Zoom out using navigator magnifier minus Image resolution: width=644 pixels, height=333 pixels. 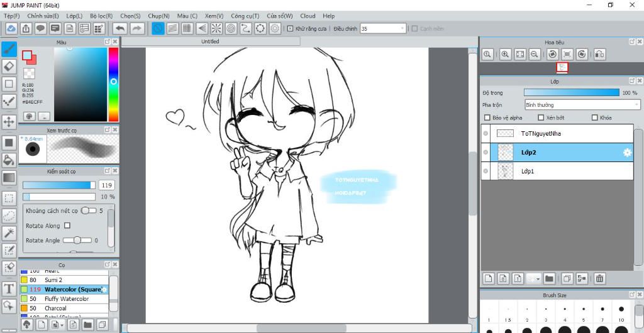click(x=535, y=54)
